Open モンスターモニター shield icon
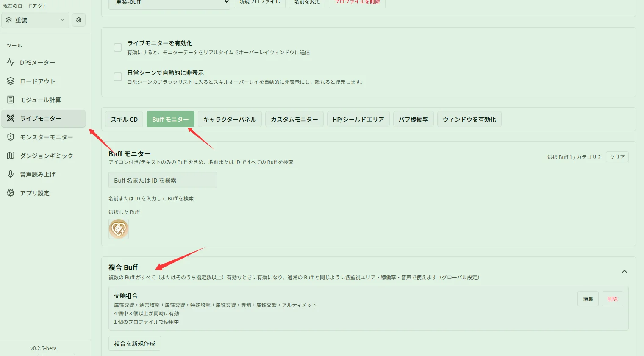The height and width of the screenshot is (356, 644). (11, 137)
